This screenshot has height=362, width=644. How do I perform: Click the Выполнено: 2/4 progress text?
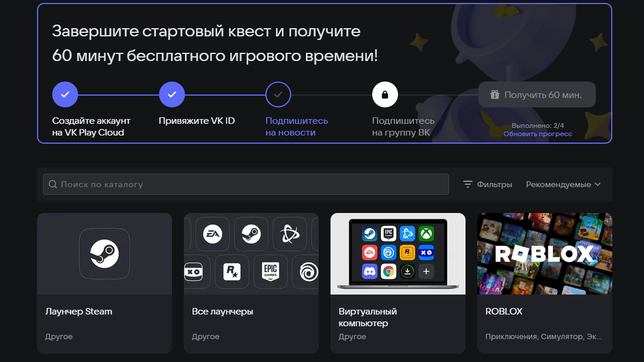[538, 126]
